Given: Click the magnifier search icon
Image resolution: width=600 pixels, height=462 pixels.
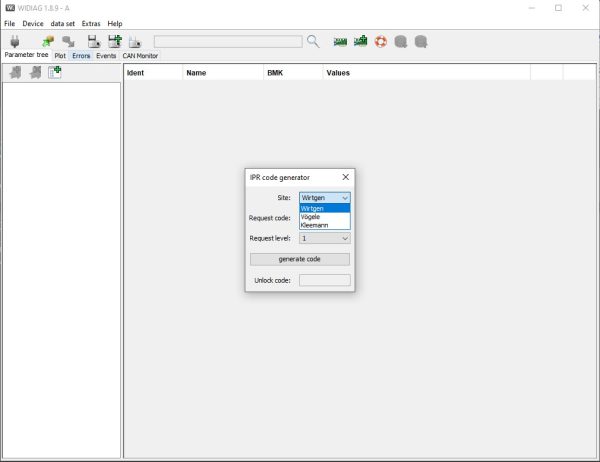Looking at the screenshot, I should [313, 41].
